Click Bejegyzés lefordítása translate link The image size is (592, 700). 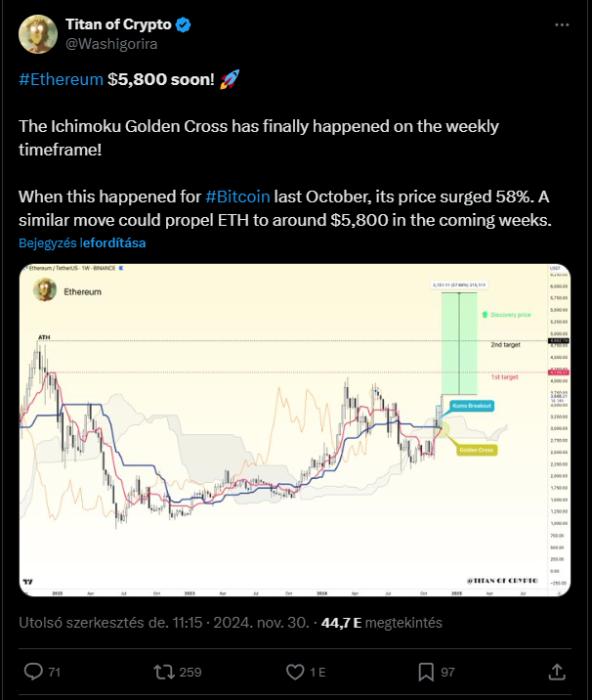click(82, 242)
